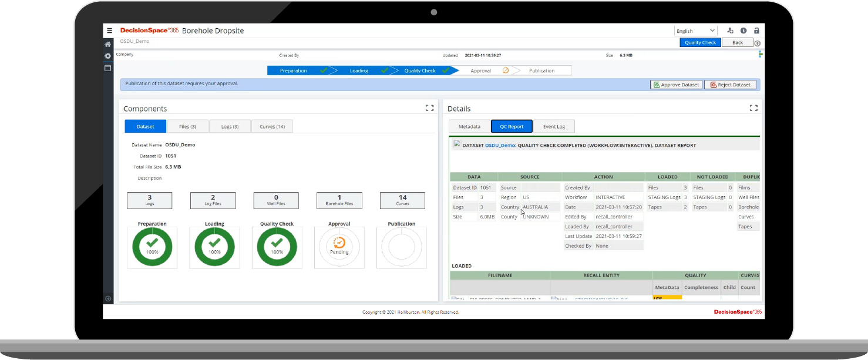The image size is (868, 360).
Task: Click the Back button
Action: pos(738,42)
